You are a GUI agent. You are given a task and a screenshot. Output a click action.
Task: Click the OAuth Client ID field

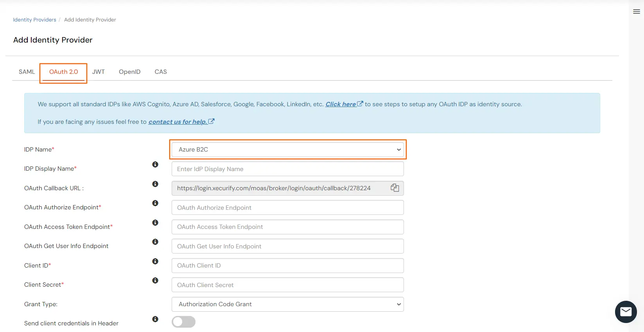pos(288,266)
